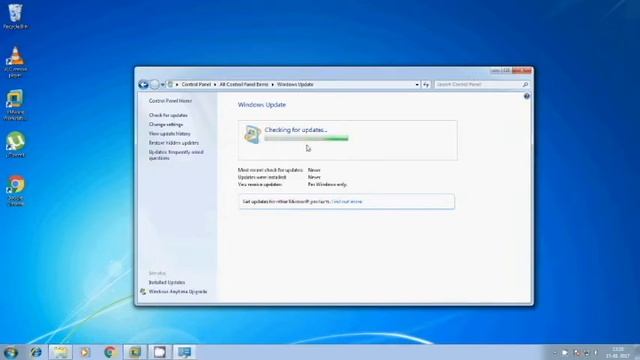Click Restore hidden updates link

pyautogui.click(x=174, y=143)
